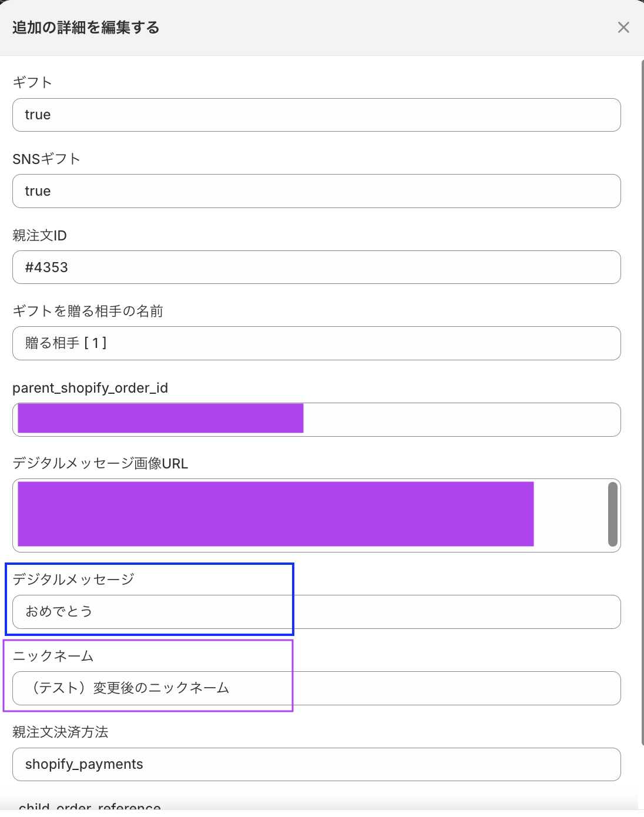The image size is (644, 817).
Task: Click the 親注文ID field showing #4353
Action: pos(316,267)
